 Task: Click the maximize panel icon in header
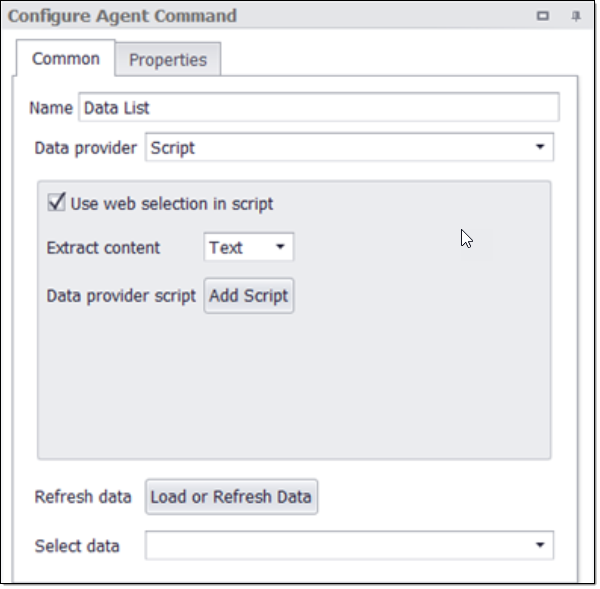[x=543, y=16]
